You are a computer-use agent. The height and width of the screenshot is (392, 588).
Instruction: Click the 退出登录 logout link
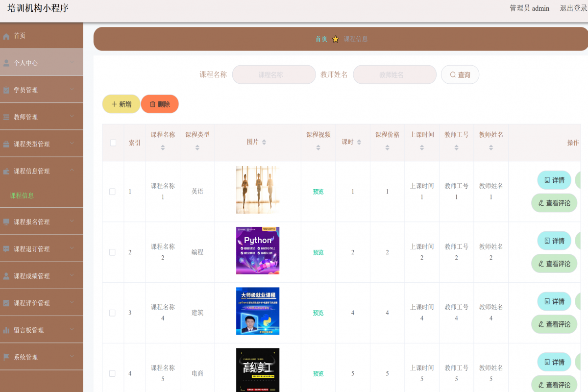[573, 8]
